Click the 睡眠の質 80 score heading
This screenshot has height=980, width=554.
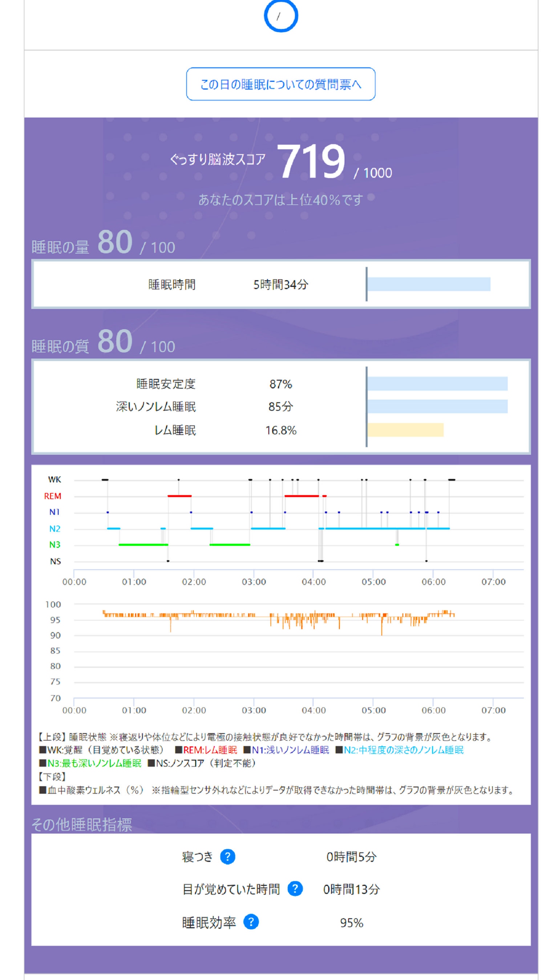coord(103,342)
